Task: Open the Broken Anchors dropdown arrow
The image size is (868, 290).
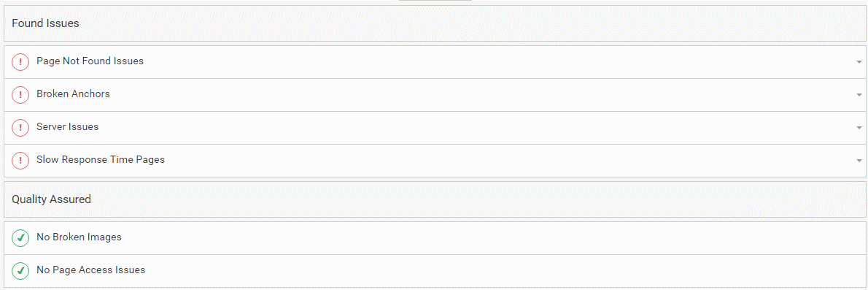Action: (859, 95)
